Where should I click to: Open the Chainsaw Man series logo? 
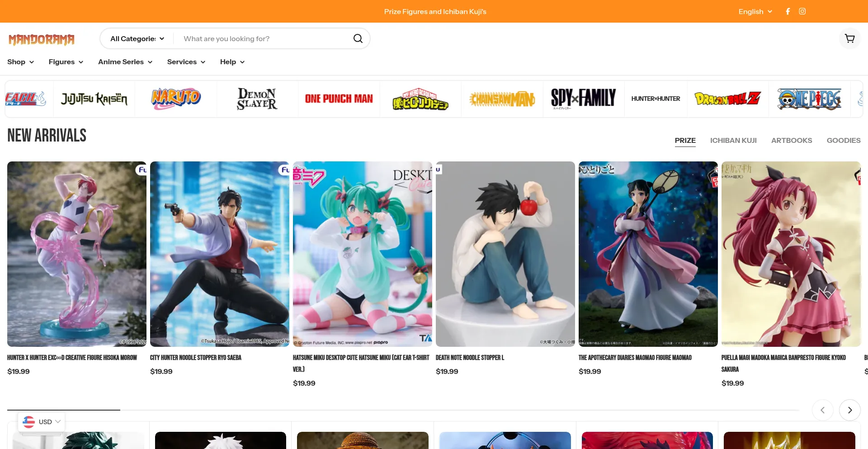click(502, 99)
